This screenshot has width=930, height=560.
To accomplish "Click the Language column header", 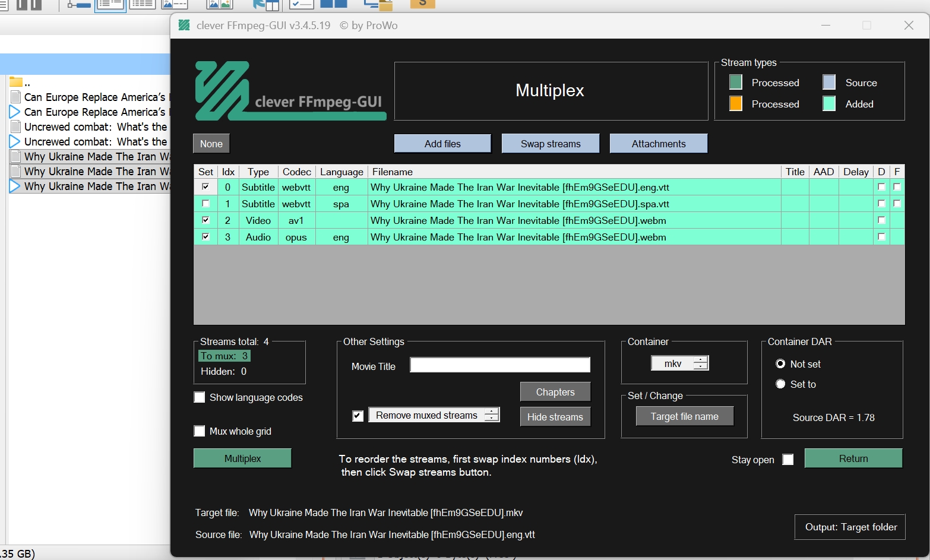I will pos(341,172).
